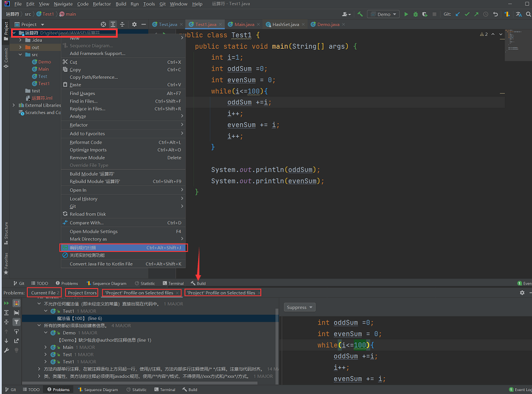This screenshot has width=532, height=394.
Task: Select Reformat Code from context menu
Action: 123,143
